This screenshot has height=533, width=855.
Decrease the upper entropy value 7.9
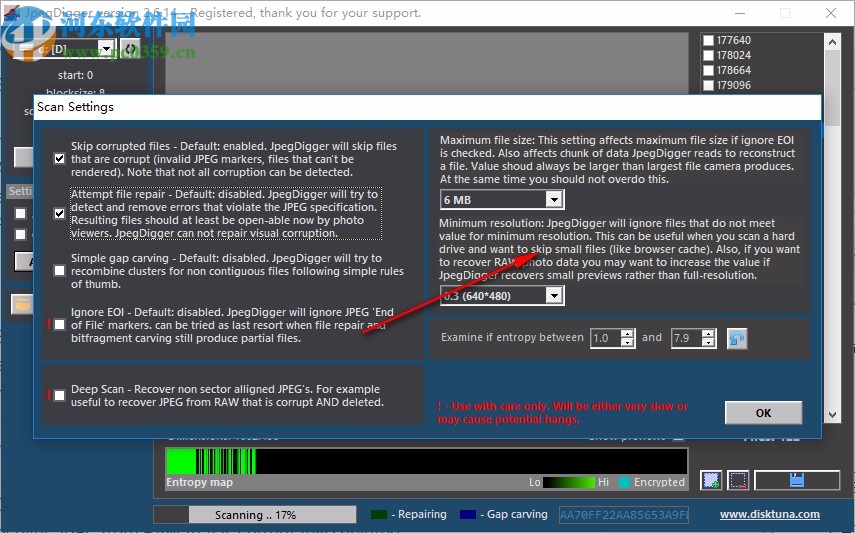(708, 343)
